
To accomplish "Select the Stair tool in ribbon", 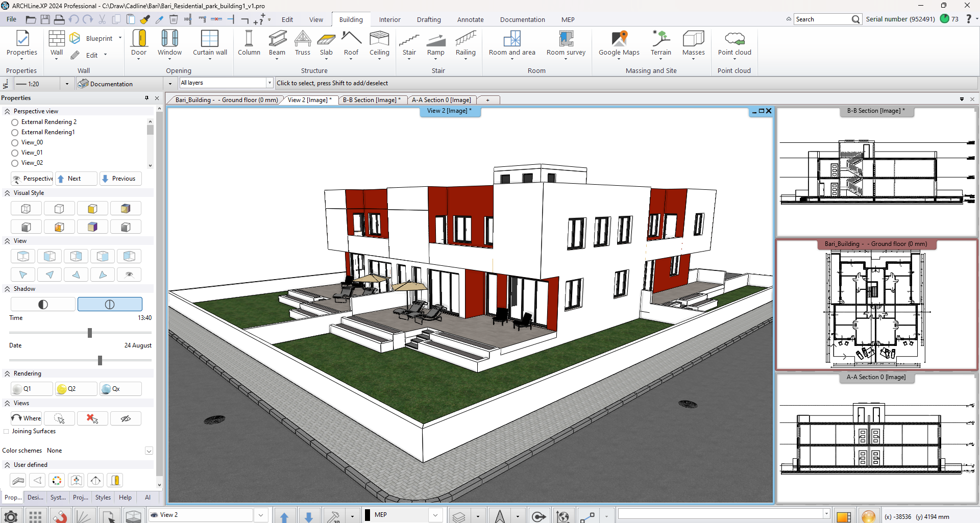I will pyautogui.click(x=409, y=43).
